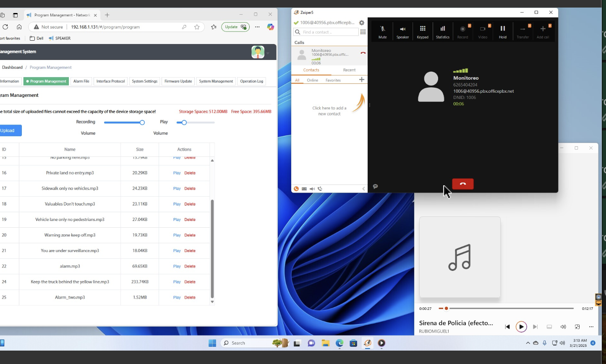Transfer the active Zoiper call
Viewport: 606px width, 364px height.
(x=522, y=31)
